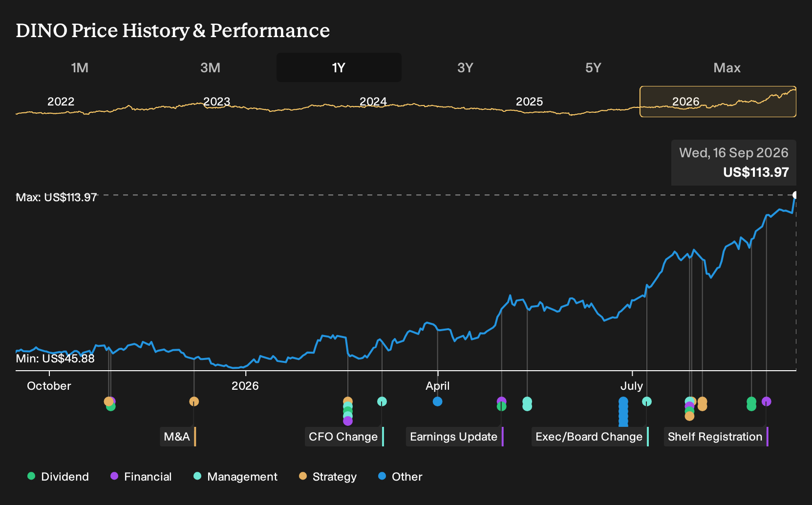Toggle the Other legend item

click(x=400, y=477)
